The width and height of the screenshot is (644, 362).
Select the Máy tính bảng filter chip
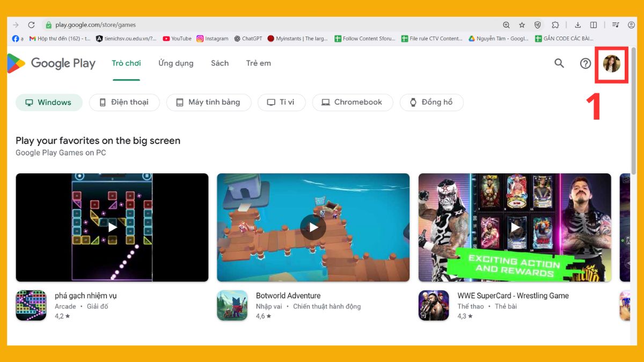209,102
